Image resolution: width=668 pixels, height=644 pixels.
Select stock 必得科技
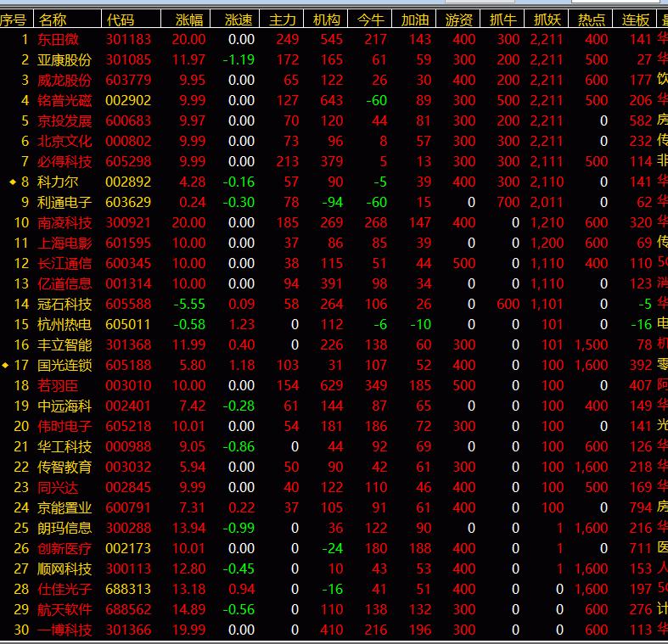[65, 162]
